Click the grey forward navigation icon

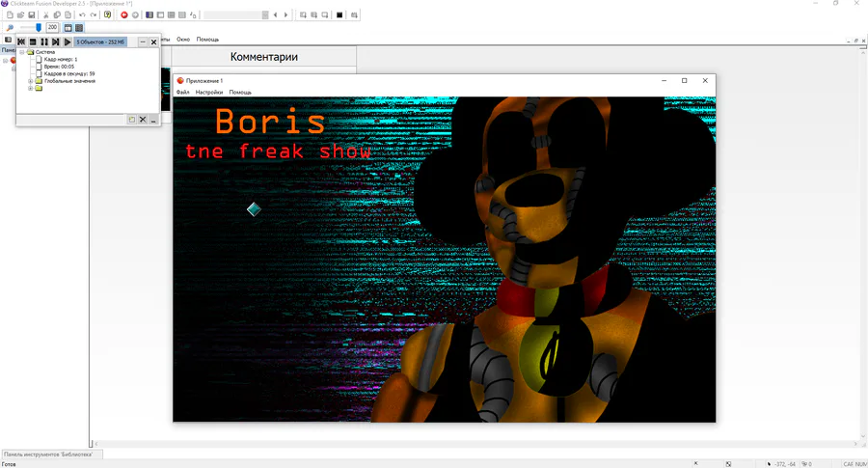click(135, 14)
